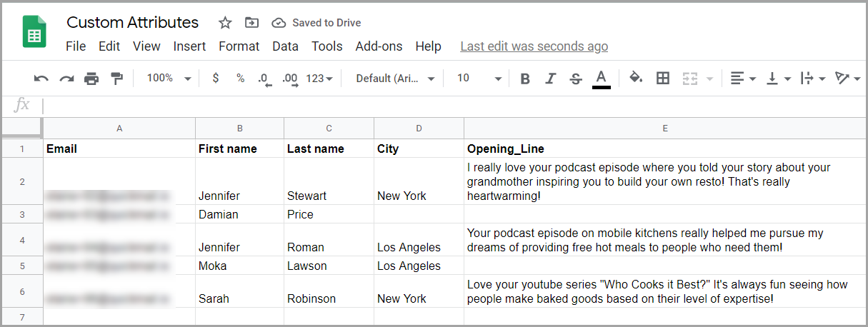This screenshot has height=327, width=868.
Task: Open the text color picker
Action: coord(602,79)
